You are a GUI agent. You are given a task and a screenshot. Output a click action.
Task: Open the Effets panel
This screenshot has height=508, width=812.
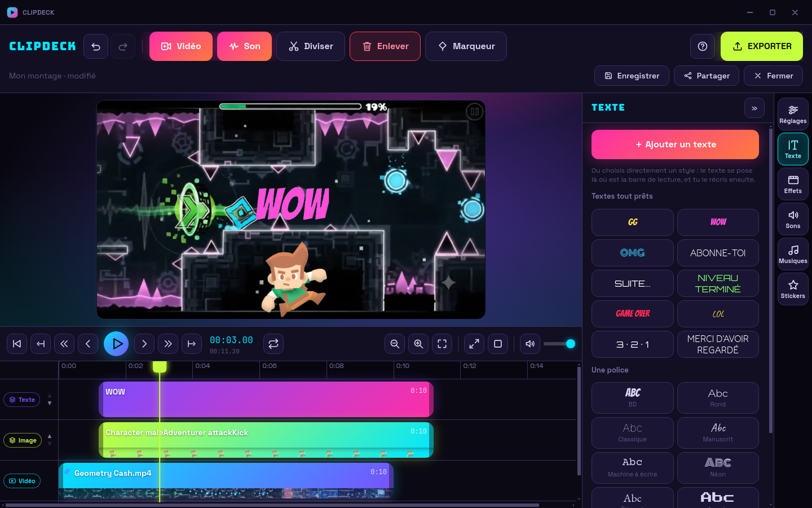click(793, 184)
